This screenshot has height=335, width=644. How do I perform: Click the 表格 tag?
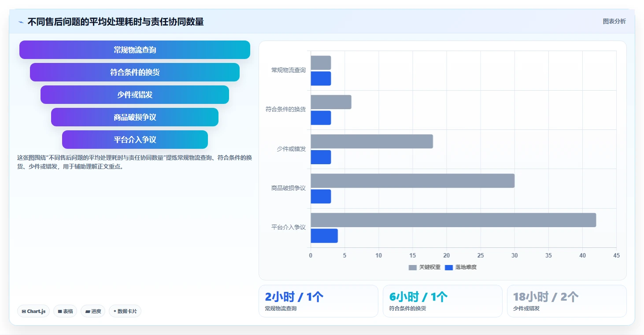point(65,311)
